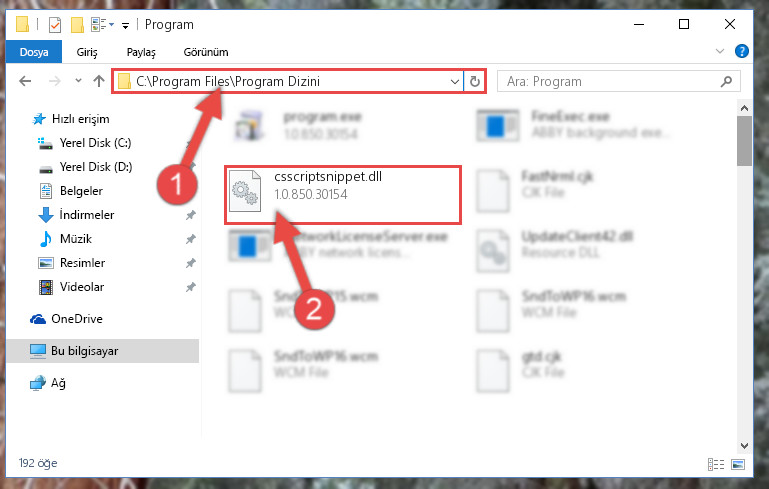Expand the ribbon with the chevron
This screenshot has height=489, width=769.
point(719,51)
